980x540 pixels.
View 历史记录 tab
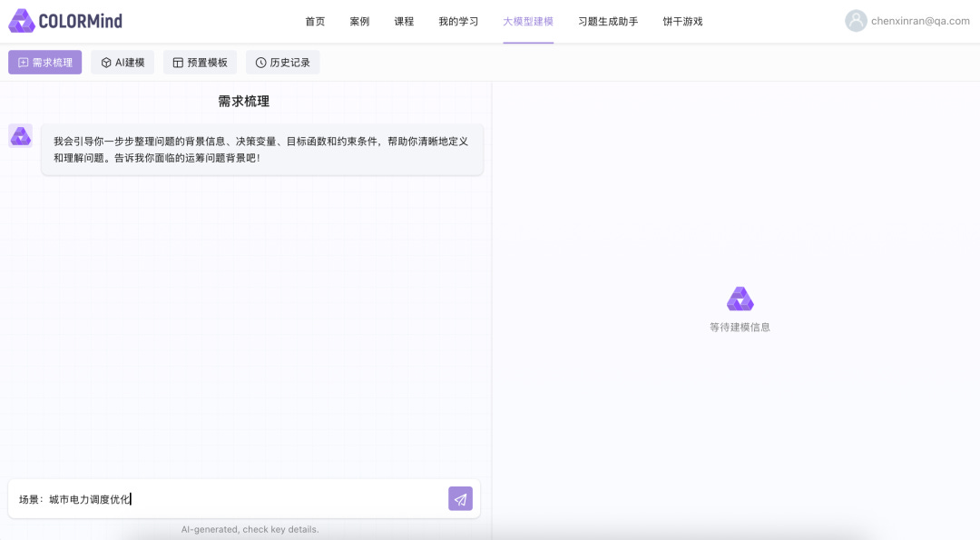pos(283,63)
